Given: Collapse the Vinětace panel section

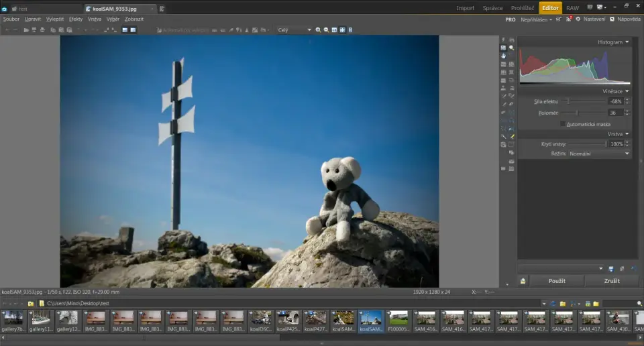Looking at the screenshot, I should pos(627,91).
